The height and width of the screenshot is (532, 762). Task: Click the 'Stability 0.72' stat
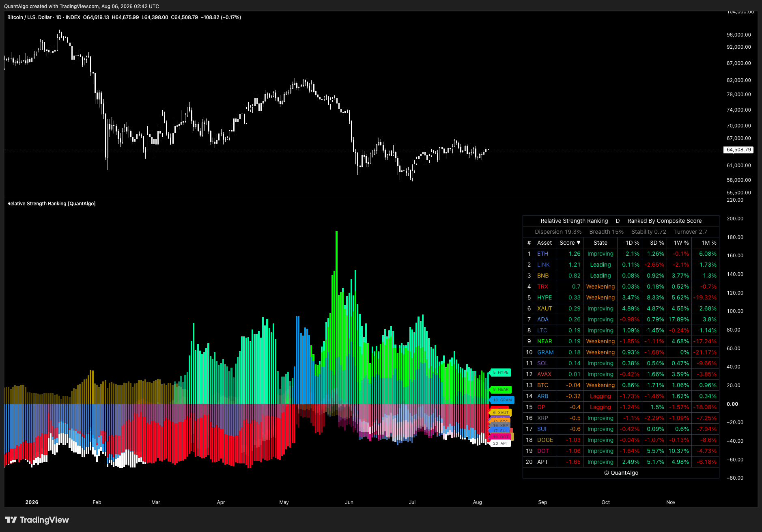coord(649,232)
